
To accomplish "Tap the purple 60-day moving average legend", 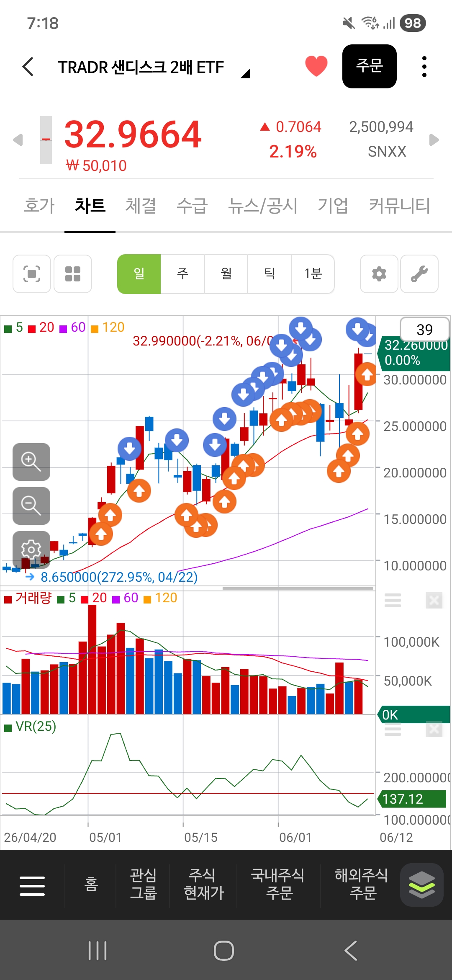I will [72, 328].
